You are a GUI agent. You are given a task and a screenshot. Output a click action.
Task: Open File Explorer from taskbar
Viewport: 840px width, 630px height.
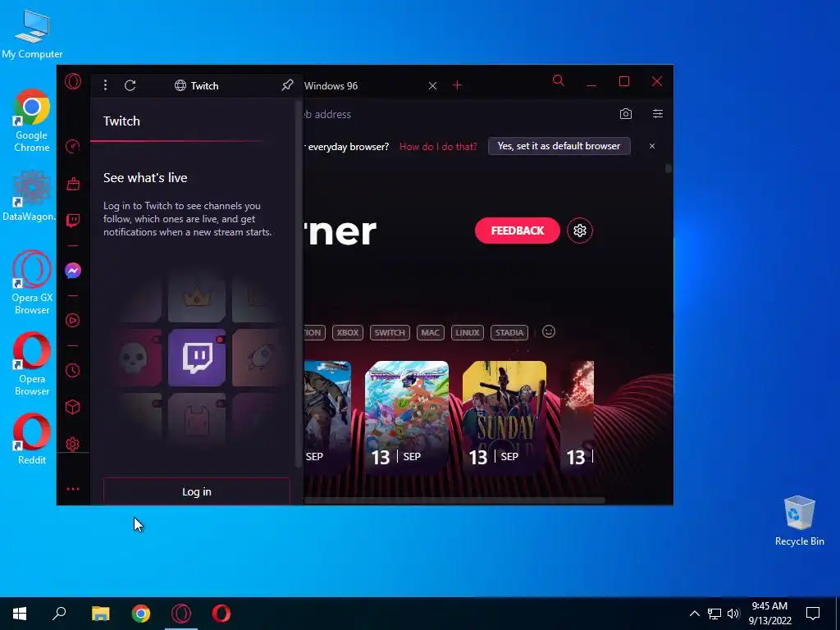[x=100, y=614]
